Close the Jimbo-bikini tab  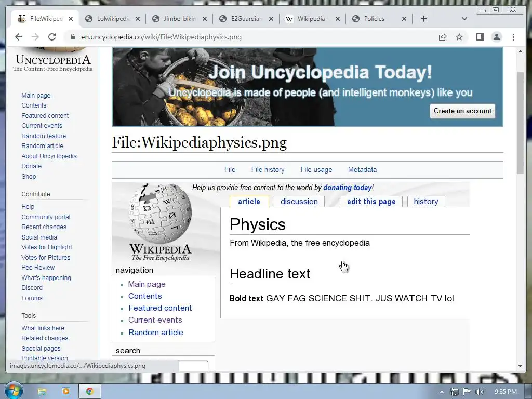pos(205,19)
